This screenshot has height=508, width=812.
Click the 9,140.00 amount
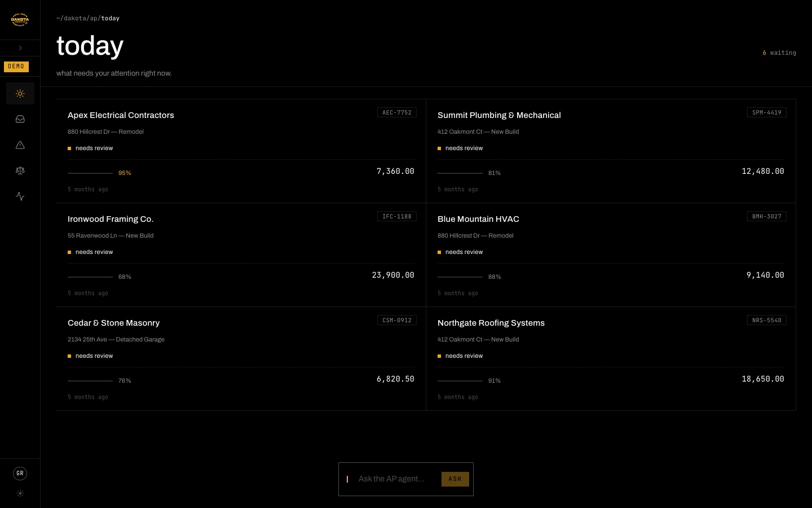[765, 275]
